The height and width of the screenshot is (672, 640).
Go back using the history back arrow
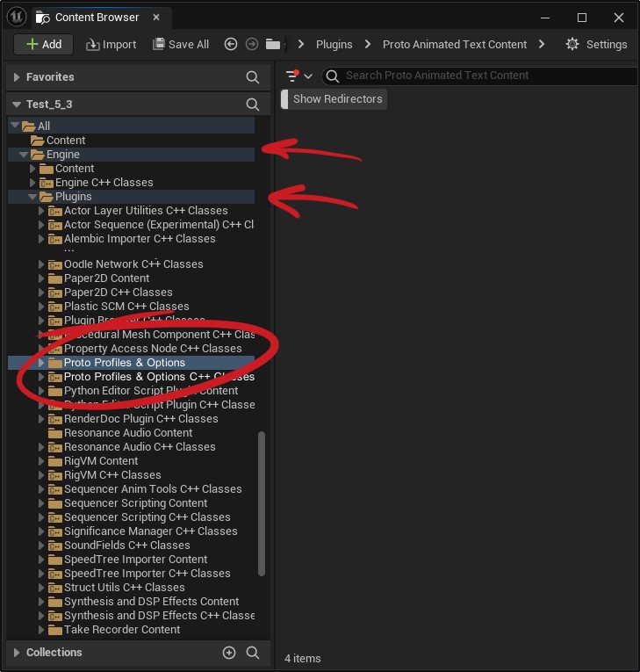click(231, 44)
